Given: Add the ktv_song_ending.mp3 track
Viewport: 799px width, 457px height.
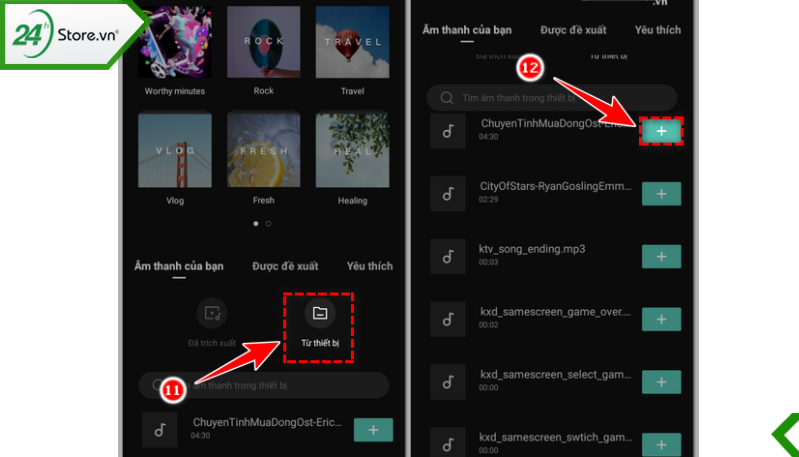Looking at the screenshot, I should pos(661,256).
